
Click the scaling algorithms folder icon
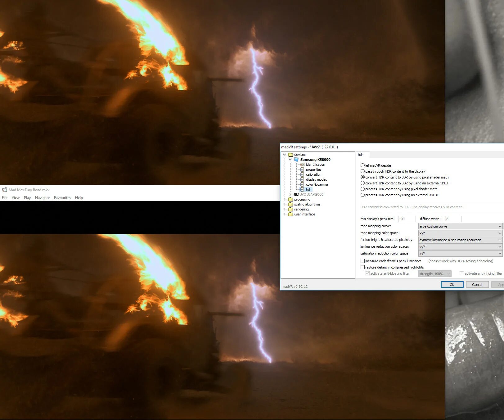coord(290,204)
